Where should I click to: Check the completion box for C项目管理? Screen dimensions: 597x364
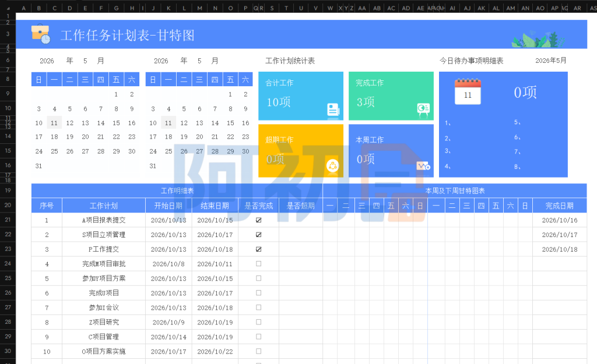coord(258,337)
